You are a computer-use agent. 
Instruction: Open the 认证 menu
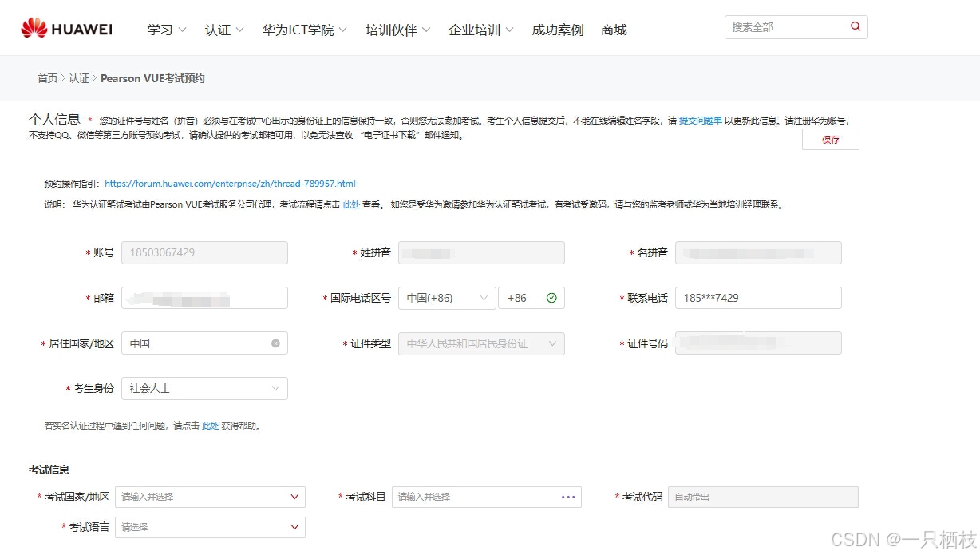click(224, 30)
